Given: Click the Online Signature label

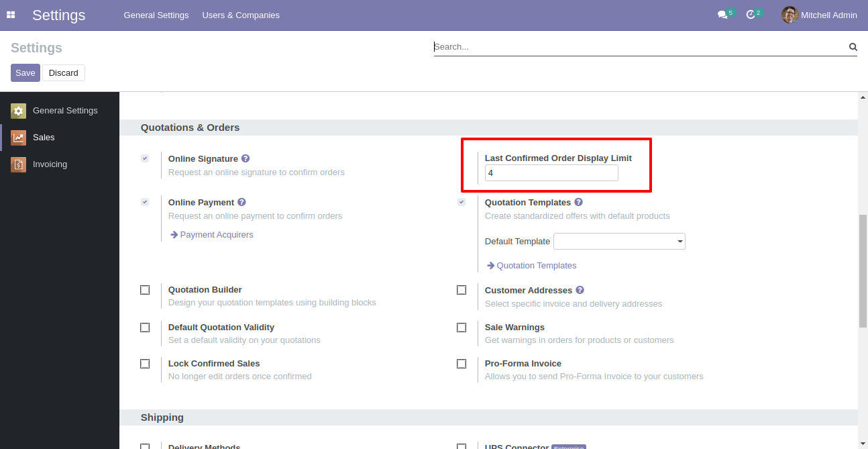Looking at the screenshot, I should 203,159.
